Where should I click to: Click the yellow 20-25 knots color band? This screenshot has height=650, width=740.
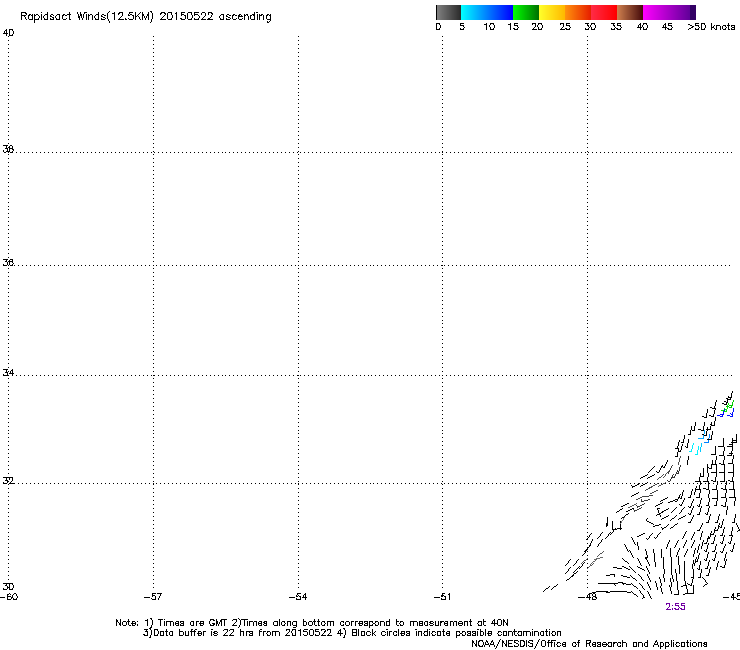[x=552, y=12]
